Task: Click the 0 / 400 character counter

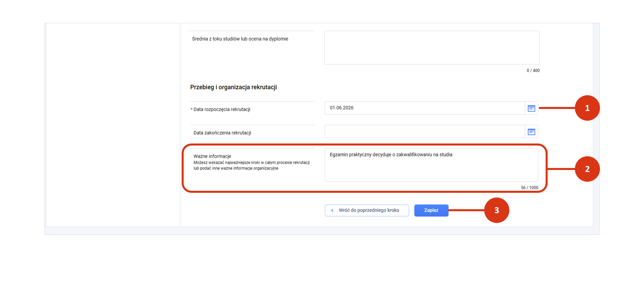Action: coord(533,71)
